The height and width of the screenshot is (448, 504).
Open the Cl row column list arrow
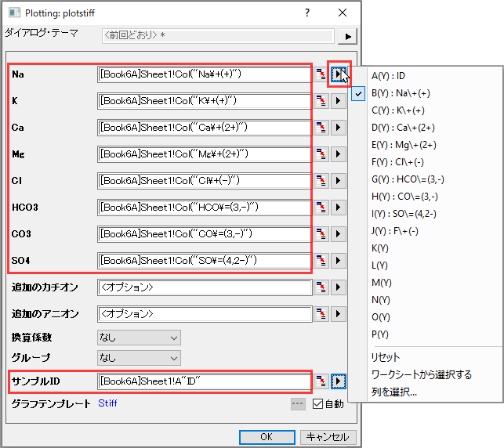pyautogui.click(x=338, y=180)
